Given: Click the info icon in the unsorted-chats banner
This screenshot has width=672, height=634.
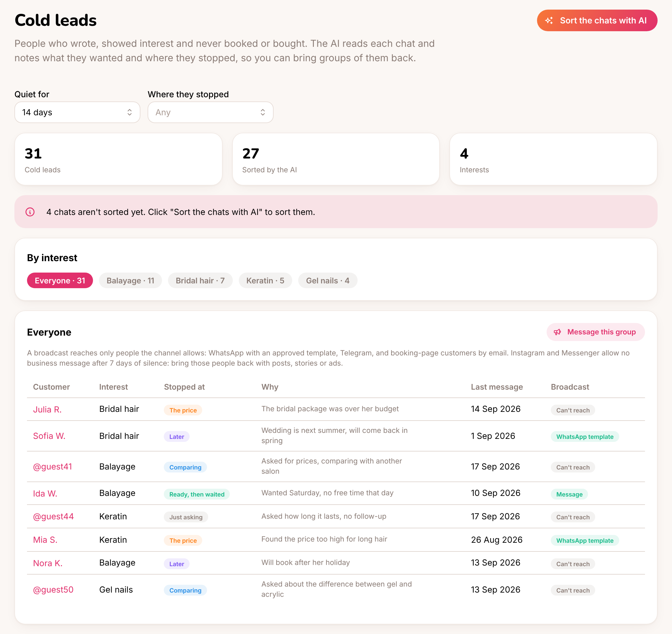Looking at the screenshot, I should pyautogui.click(x=30, y=212).
